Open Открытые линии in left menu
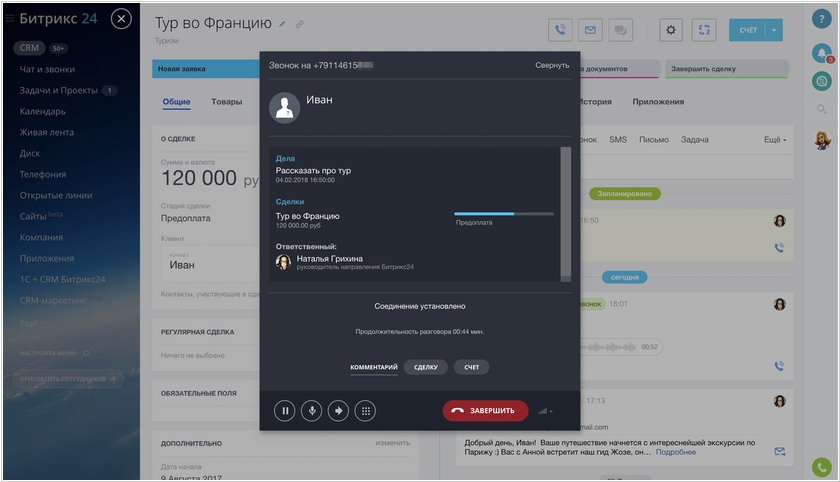The width and height of the screenshot is (840, 482). 56,195
